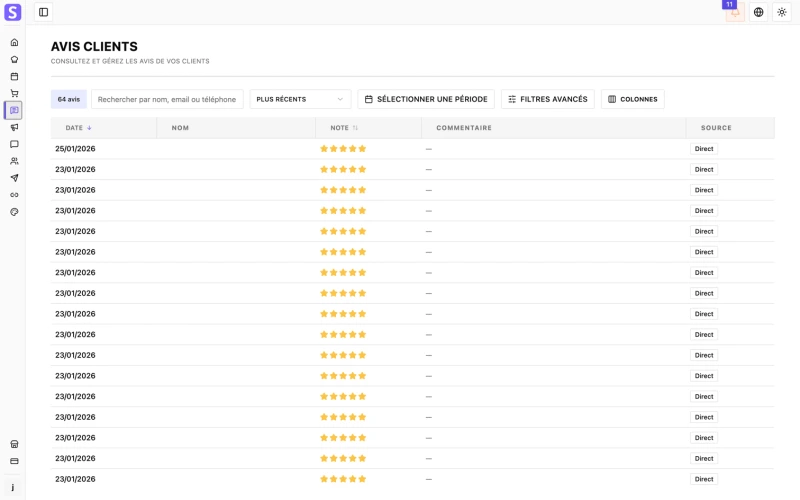Toggle the sun theme icon
The image size is (800, 500).
(x=782, y=12)
